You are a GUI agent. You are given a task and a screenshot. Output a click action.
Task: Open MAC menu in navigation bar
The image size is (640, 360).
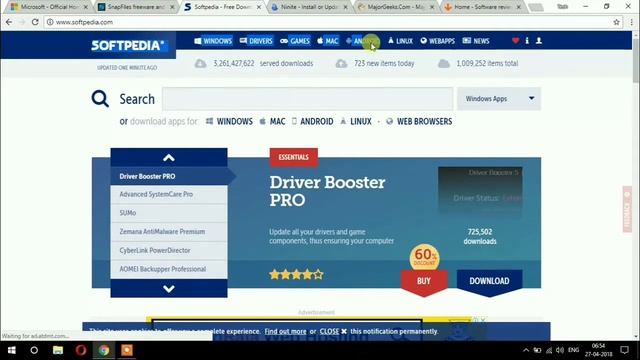(328, 41)
